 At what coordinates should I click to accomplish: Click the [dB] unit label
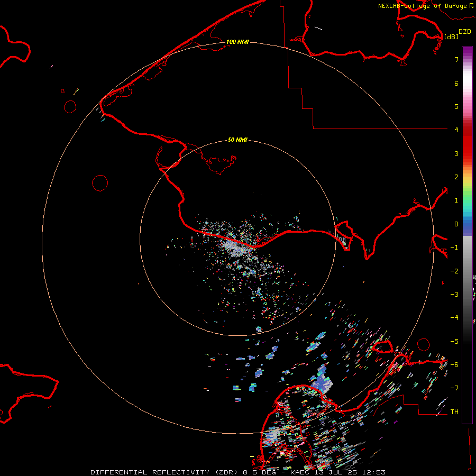(x=452, y=36)
